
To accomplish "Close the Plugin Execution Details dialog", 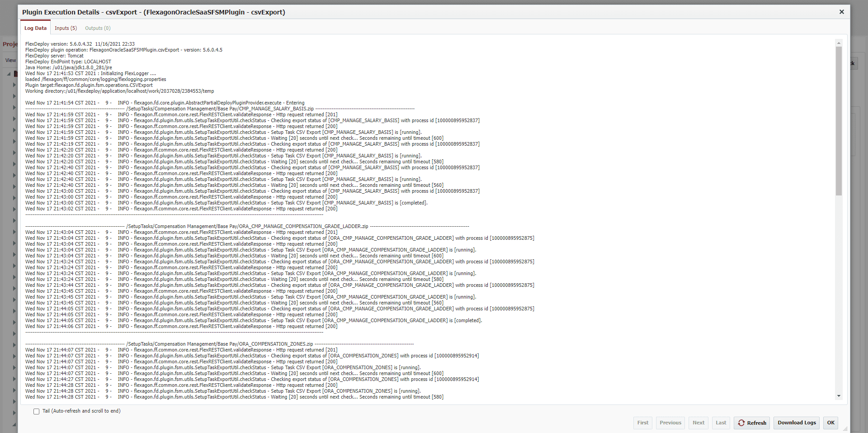I will pos(841,12).
